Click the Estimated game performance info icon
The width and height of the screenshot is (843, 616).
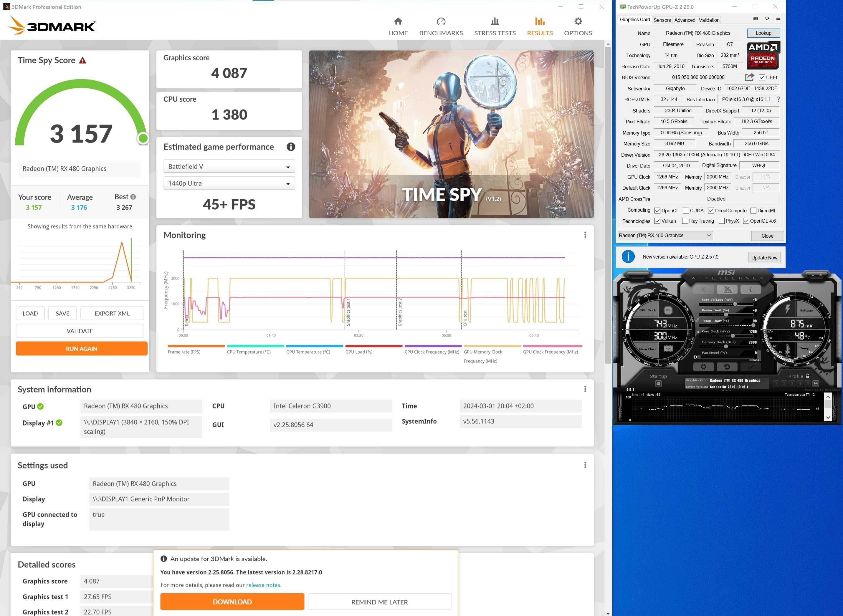click(291, 147)
